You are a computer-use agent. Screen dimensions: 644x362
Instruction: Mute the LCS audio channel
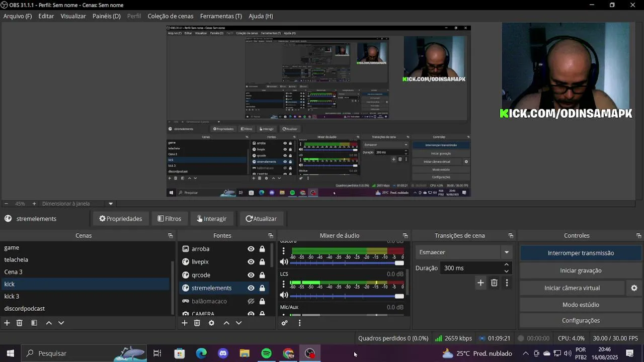(x=284, y=295)
